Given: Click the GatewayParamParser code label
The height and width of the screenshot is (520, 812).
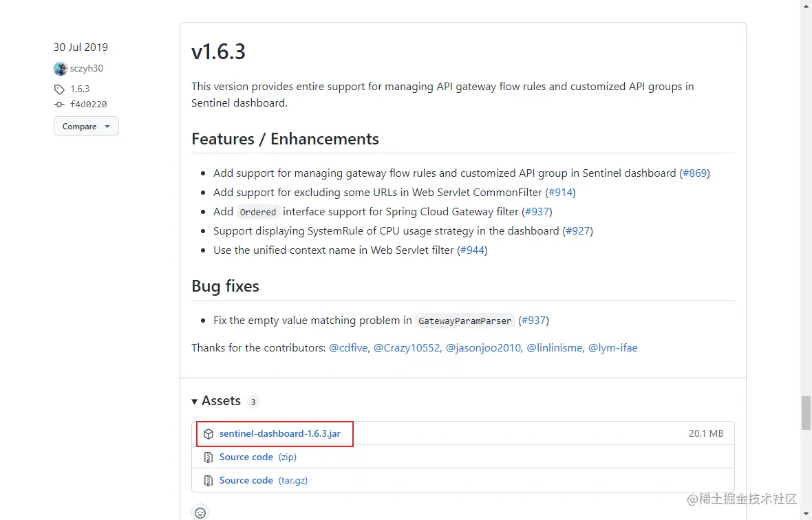Looking at the screenshot, I should (x=465, y=321).
